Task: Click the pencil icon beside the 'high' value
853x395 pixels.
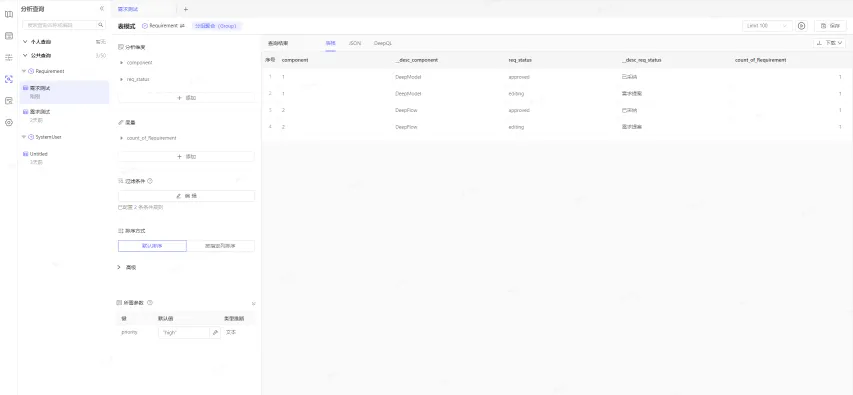Action: tap(215, 332)
